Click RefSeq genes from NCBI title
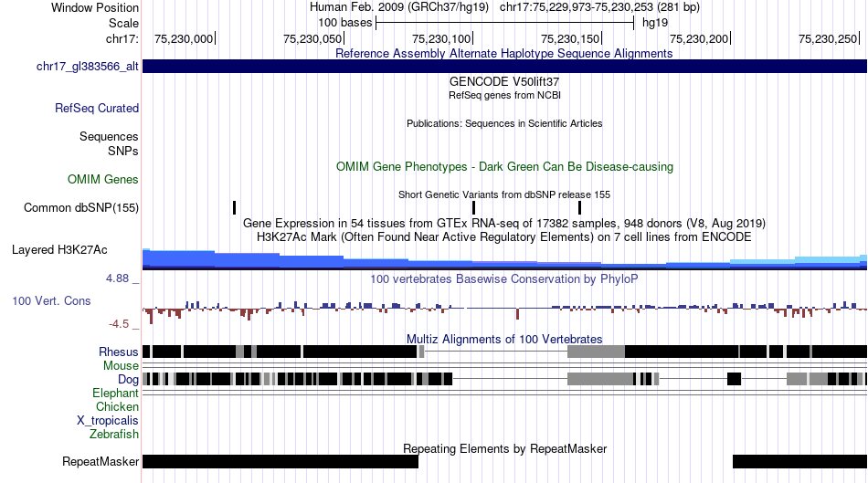 (x=504, y=95)
